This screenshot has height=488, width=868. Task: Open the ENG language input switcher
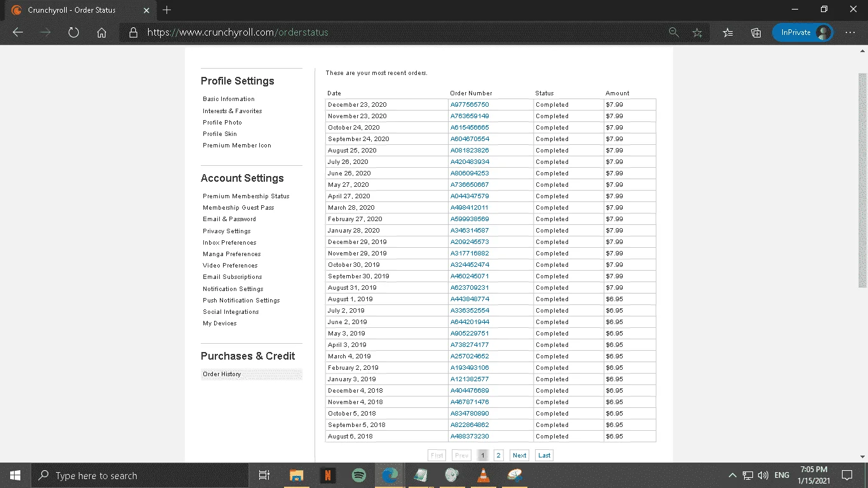782,475
